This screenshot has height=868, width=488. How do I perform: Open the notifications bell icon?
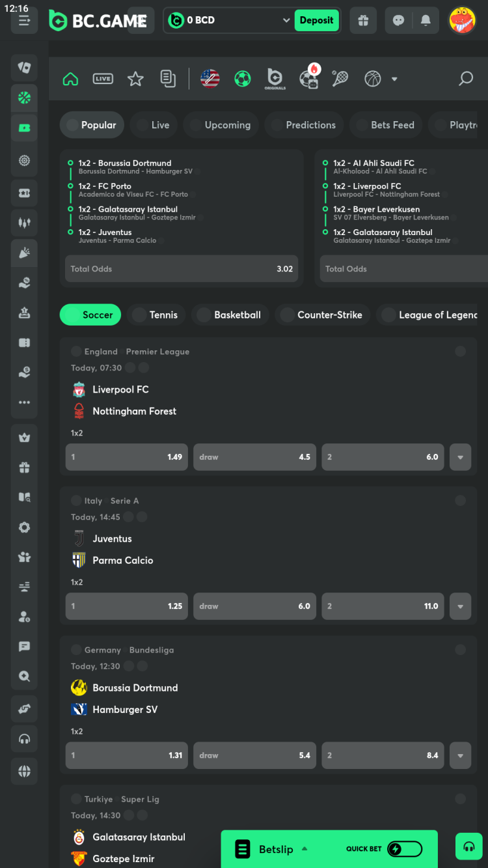[x=426, y=20]
